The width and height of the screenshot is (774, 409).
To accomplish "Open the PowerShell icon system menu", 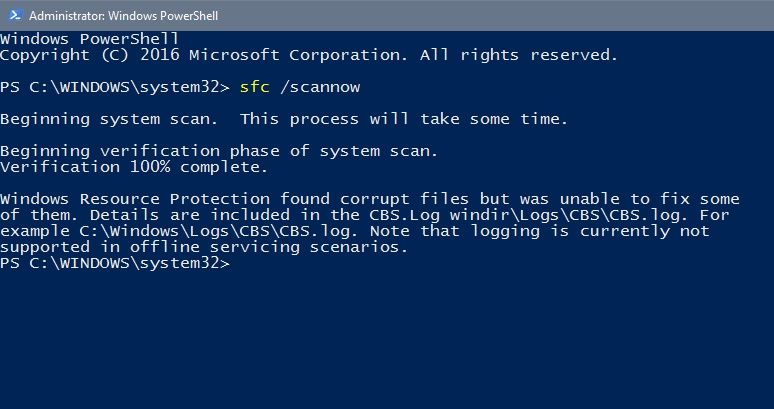I will [x=15, y=15].
